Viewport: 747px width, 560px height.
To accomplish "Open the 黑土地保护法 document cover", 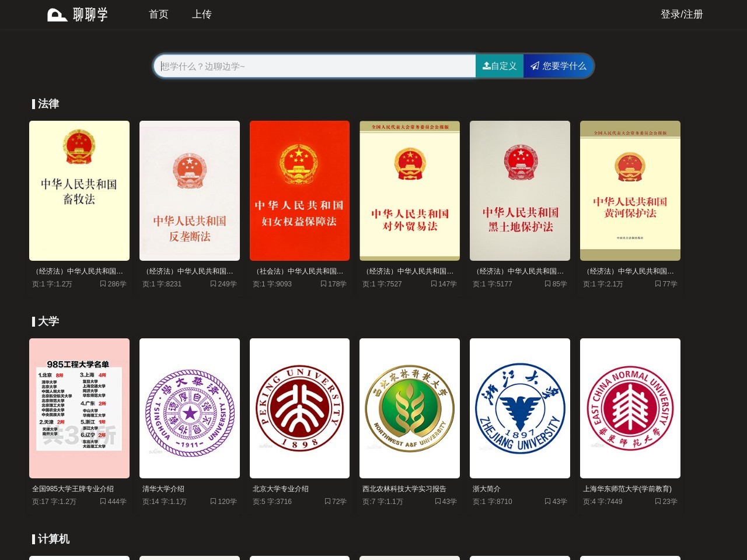I will point(520,191).
